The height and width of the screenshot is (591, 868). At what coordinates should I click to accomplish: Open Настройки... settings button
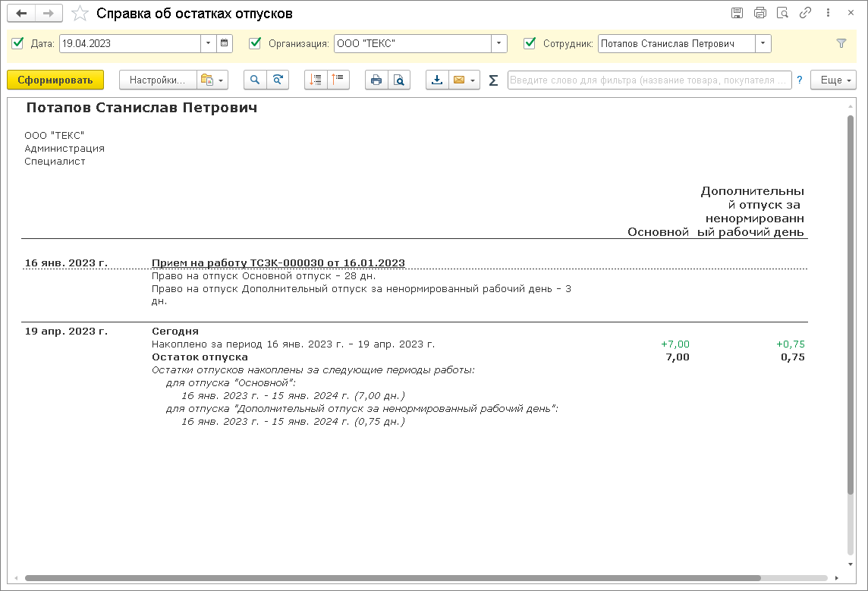click(158, 80)
